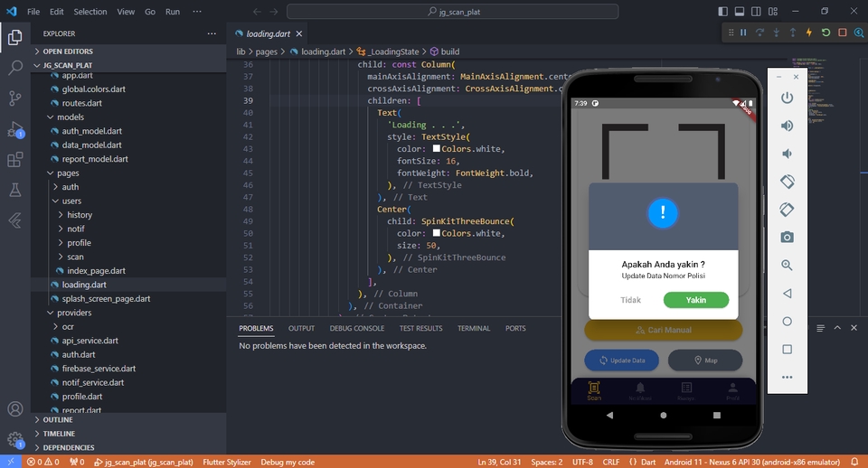Click the command center search box
The height and width of the screenshot is (468, 868).
click(x=452, y=12)
